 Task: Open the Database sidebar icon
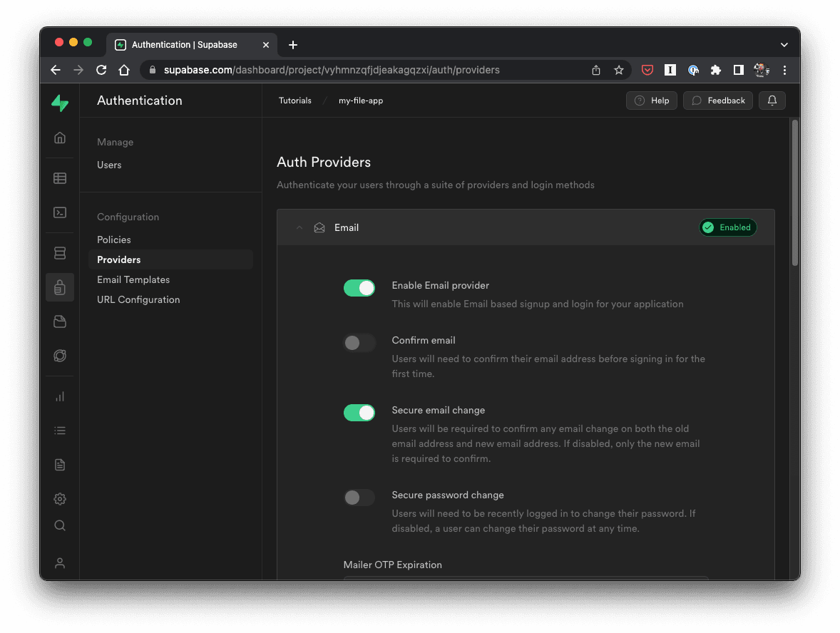pos(60,253)
